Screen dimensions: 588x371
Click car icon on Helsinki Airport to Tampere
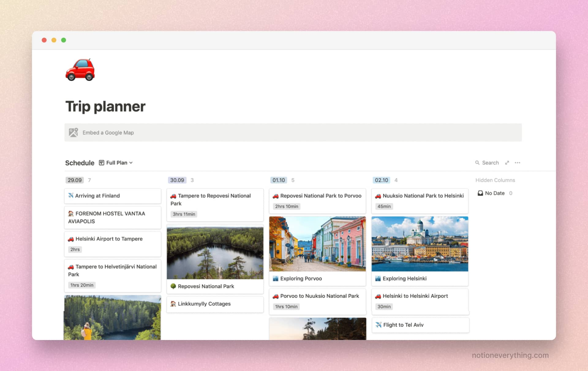pyautogui.click(x=71, y=239)
